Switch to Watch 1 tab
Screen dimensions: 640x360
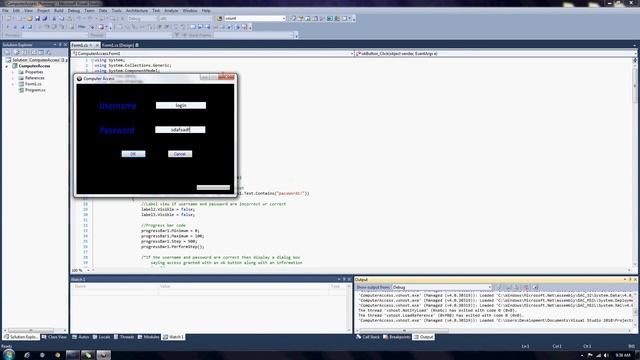[173, 337]
